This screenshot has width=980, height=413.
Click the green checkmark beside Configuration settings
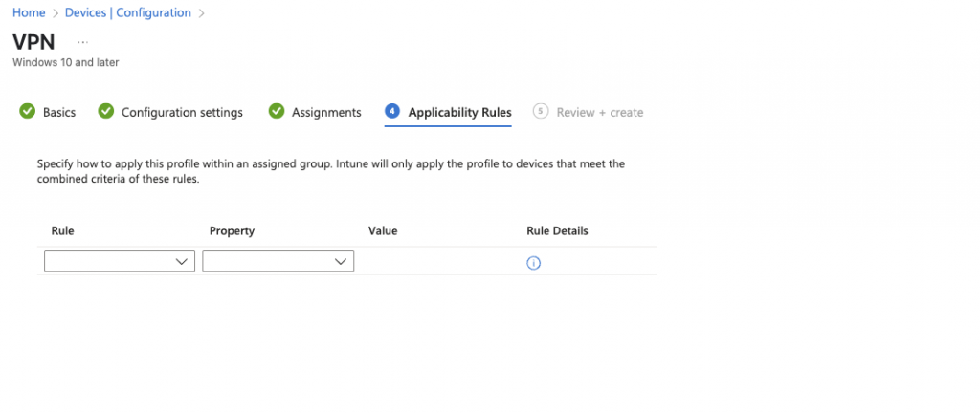point(106,111)
